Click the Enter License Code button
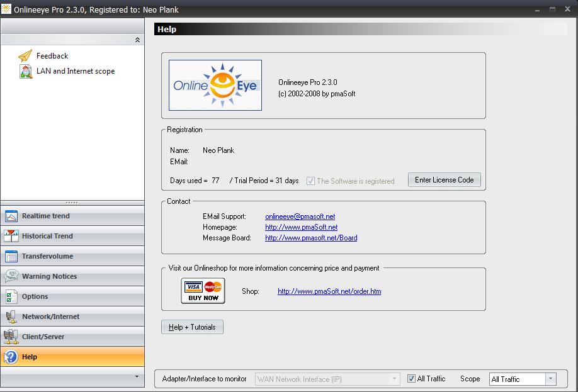 tap(444, 180)
